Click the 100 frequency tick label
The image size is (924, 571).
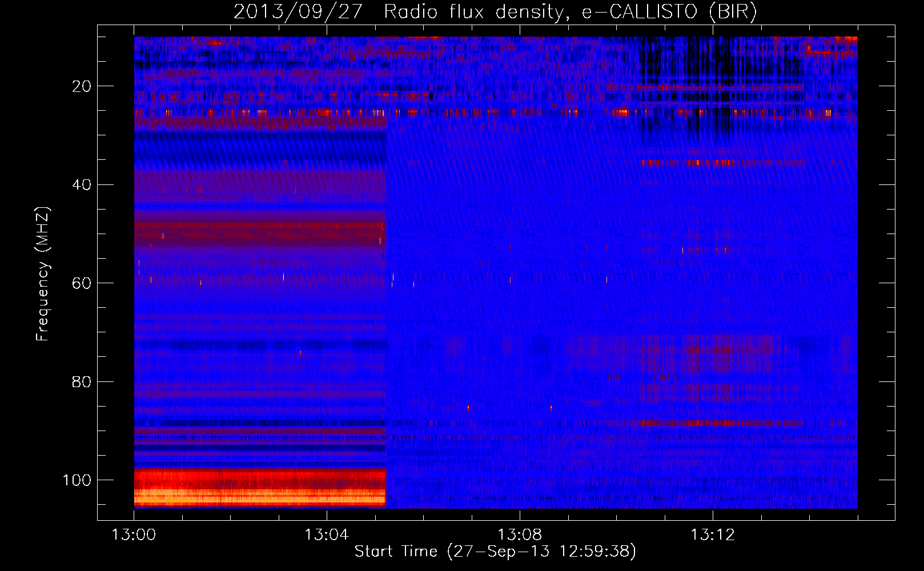pos(77,480)
